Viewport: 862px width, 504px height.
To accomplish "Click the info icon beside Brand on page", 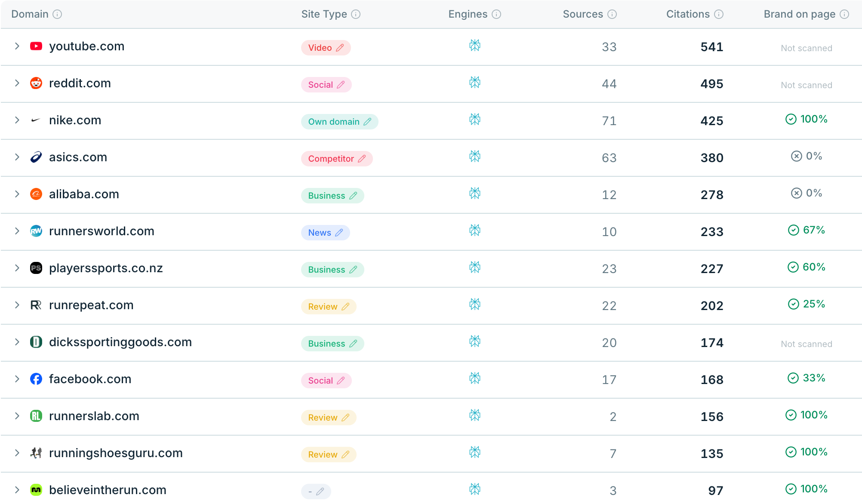I will pyautogui.click(x=844, y=14).
